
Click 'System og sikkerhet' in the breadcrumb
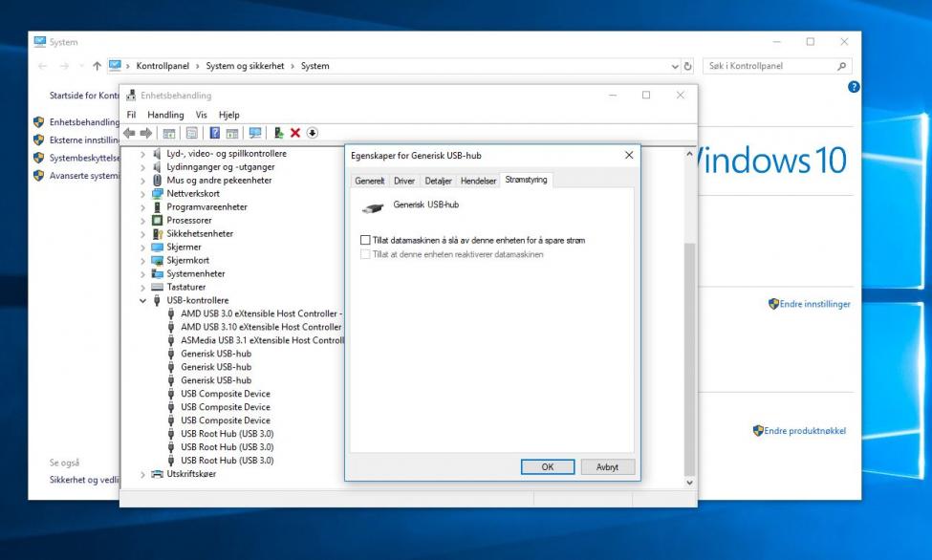[x=245, y=66]
